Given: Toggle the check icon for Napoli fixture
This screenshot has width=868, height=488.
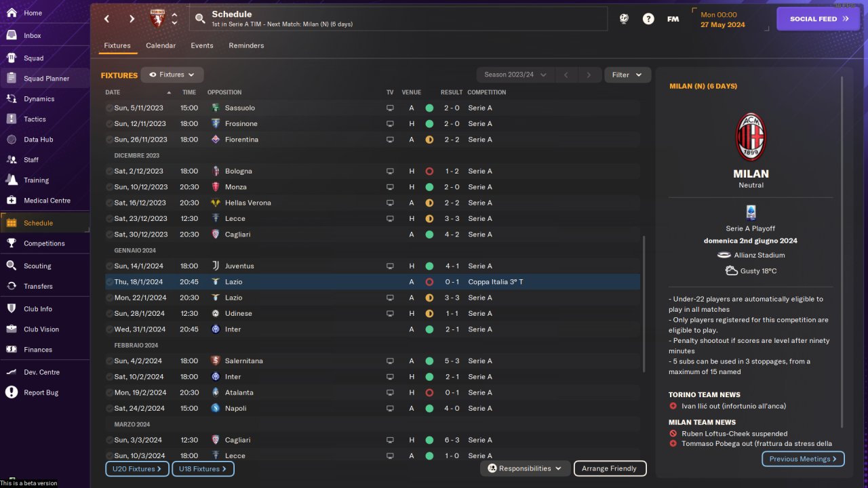Looking at the screenshot, I should point(109,408).
